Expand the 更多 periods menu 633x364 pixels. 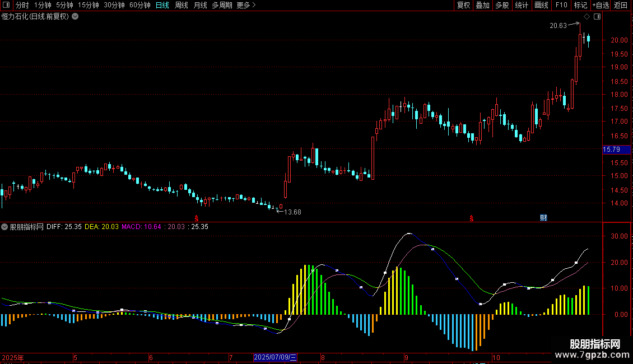(246, 5)
